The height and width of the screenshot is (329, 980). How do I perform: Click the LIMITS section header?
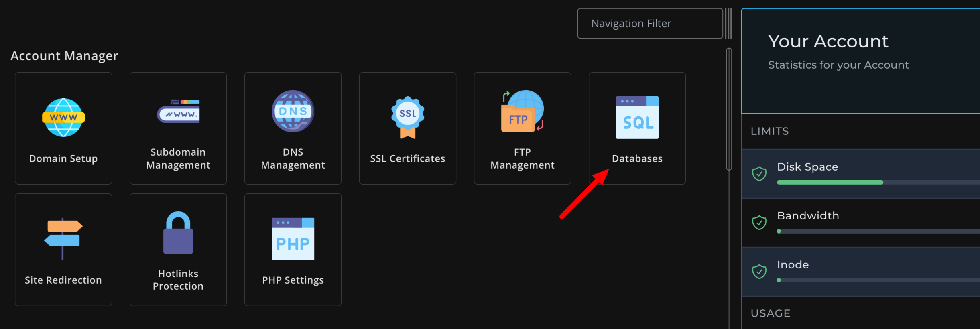pyautogui.click(x=770, y=131)
